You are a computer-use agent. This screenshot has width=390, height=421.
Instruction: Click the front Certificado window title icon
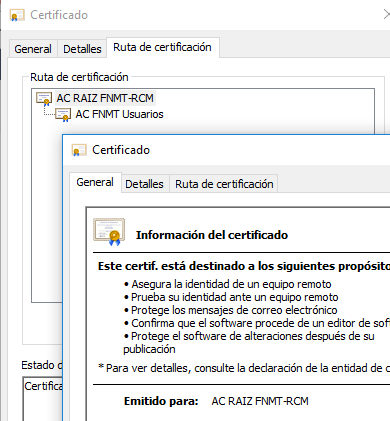coord(79,150)
